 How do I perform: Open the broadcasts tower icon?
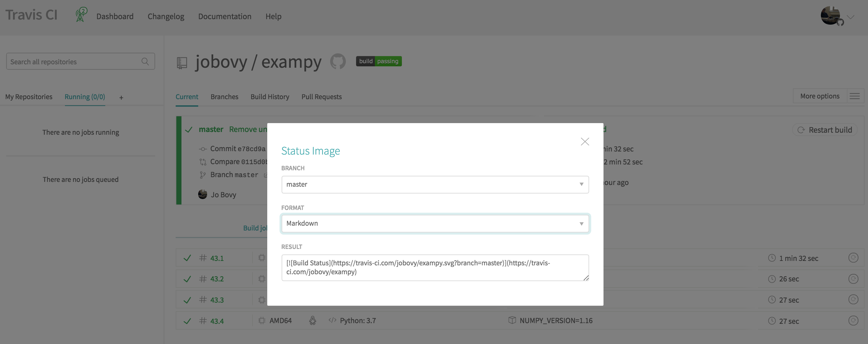pos(81,15)
